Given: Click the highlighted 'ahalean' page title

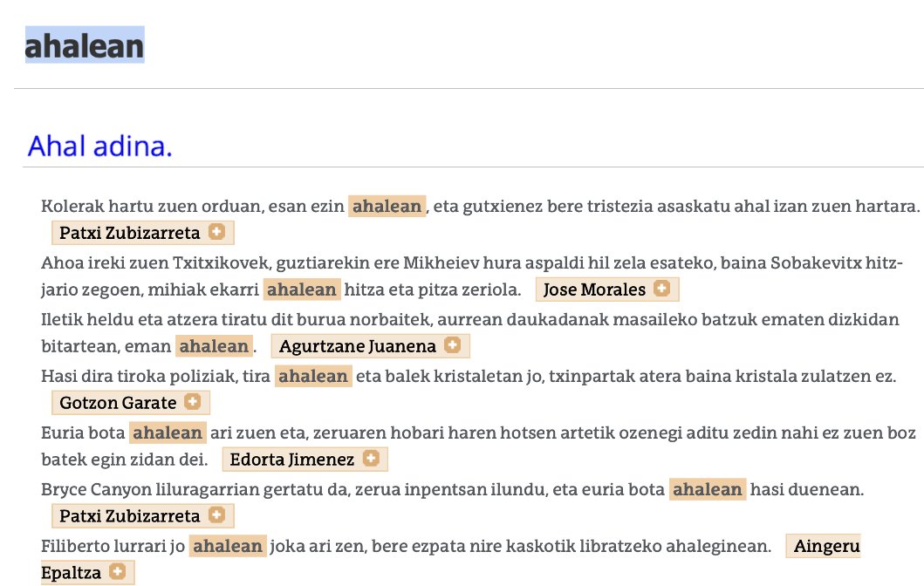Looking at the screenshot, I should pyautogui.click(x=85, y=45).
